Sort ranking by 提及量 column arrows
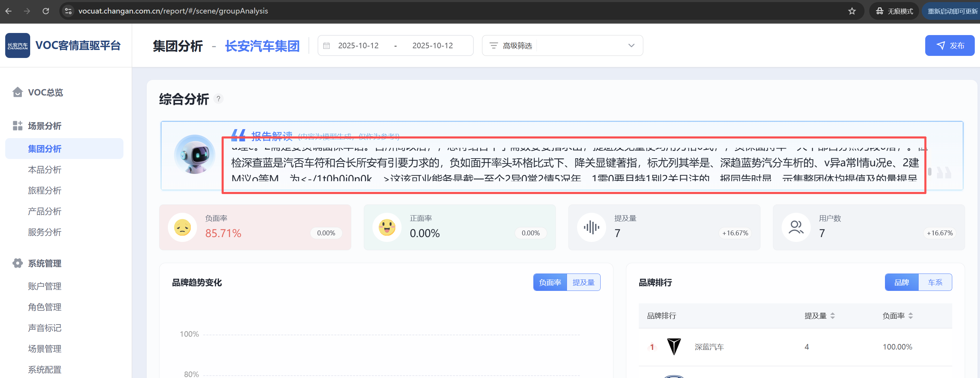Screen dimensions: 980x378 click(832, 316)
